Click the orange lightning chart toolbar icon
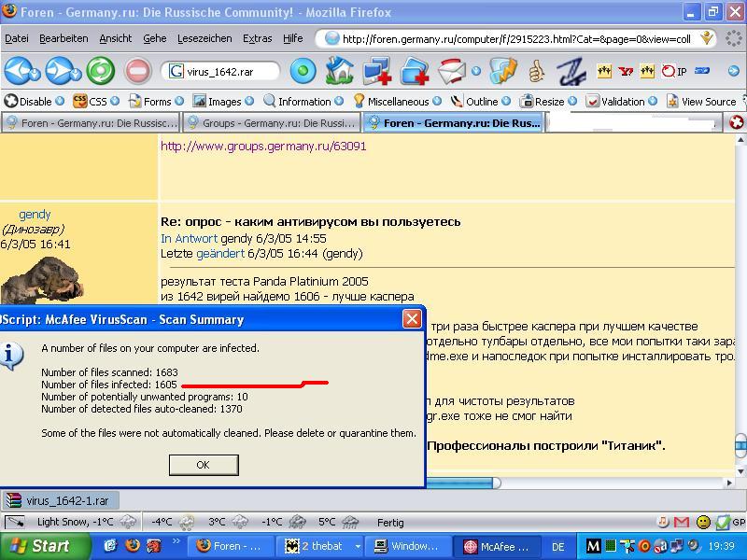Viewport: 747px width, 560px height. [502, 72]
